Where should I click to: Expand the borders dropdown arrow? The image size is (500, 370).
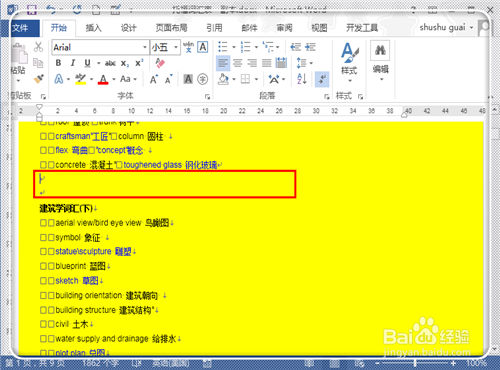tap(256, 79)
